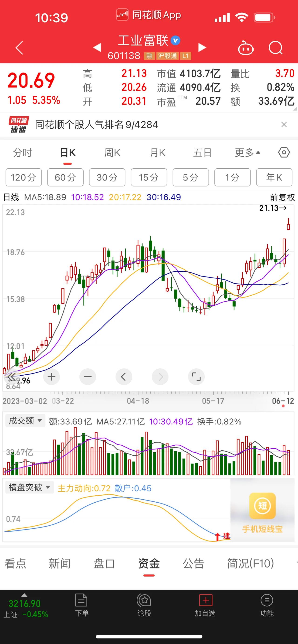Select 资金 section tab
The width and height of the screenshot is (298, 644).
149,564
